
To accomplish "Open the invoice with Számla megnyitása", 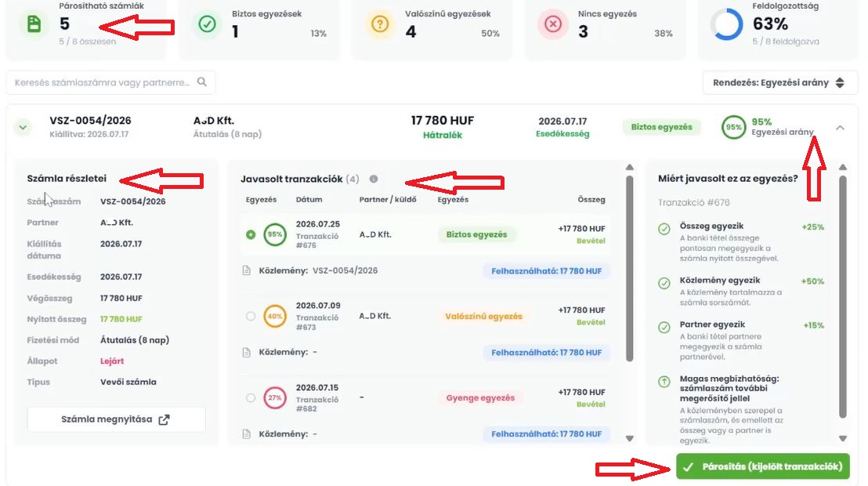I will click(116, 419).
